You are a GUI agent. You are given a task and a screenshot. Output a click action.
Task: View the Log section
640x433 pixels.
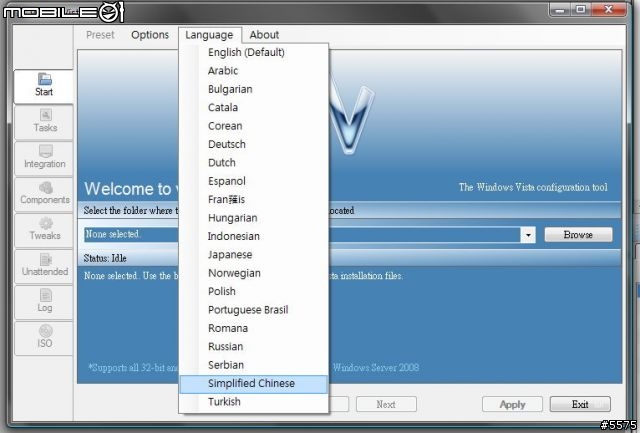coord(44,302)
